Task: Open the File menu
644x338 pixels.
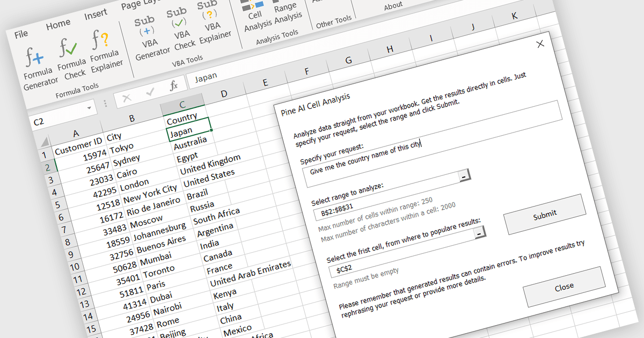Action: coord(21,34)
